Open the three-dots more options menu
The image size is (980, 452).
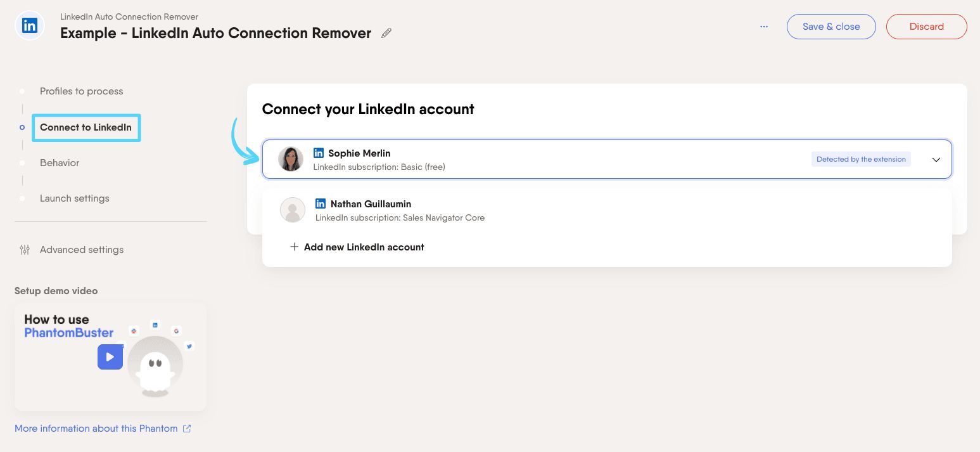[x=764, y=27]
